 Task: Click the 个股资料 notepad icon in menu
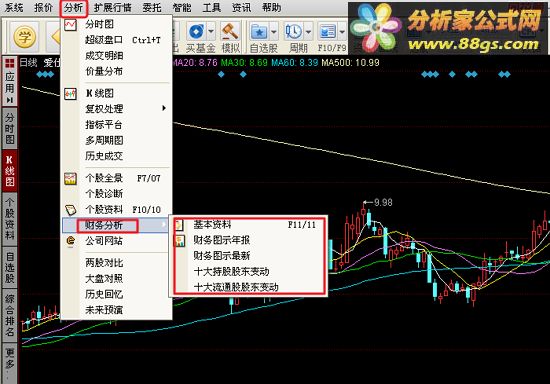(71, 210)
